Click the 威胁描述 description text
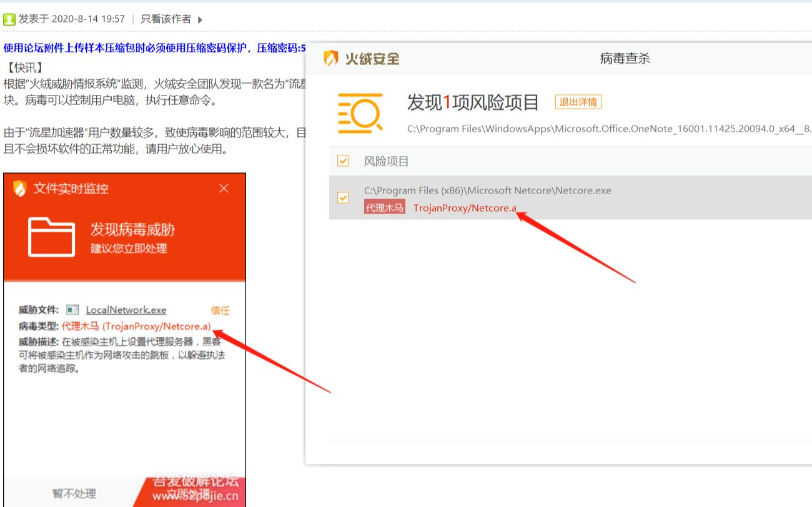 [x=122, y=355]
